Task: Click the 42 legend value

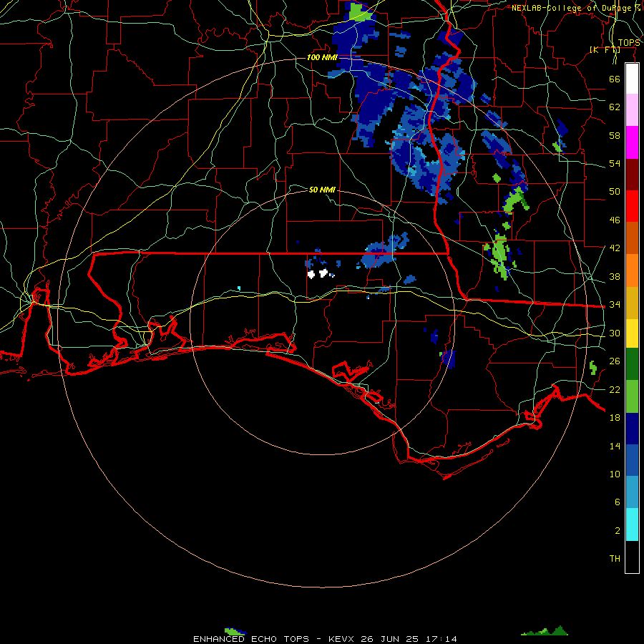Action: pyautogui.click(x=615, y=248)
